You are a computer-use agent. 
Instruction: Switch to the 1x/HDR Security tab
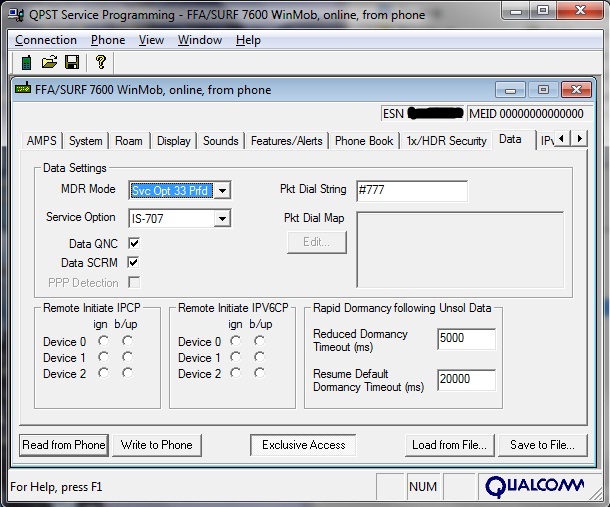[446, 141]
